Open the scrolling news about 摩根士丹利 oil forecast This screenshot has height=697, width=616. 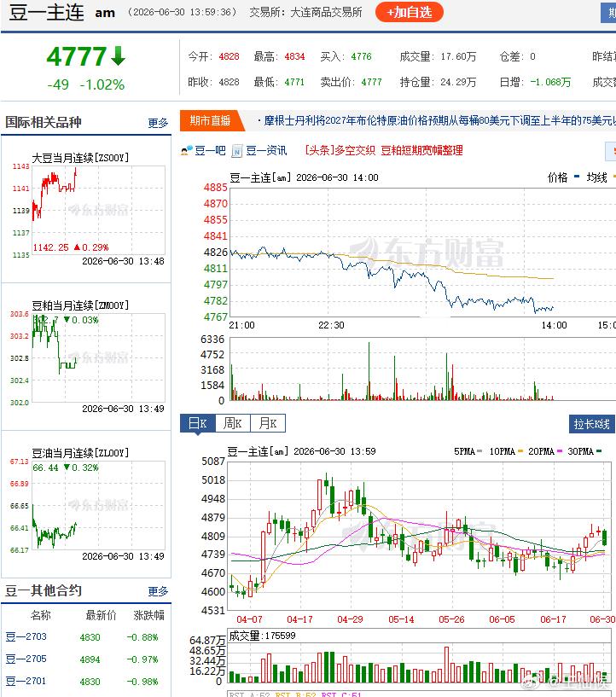[x=437, y=120]
